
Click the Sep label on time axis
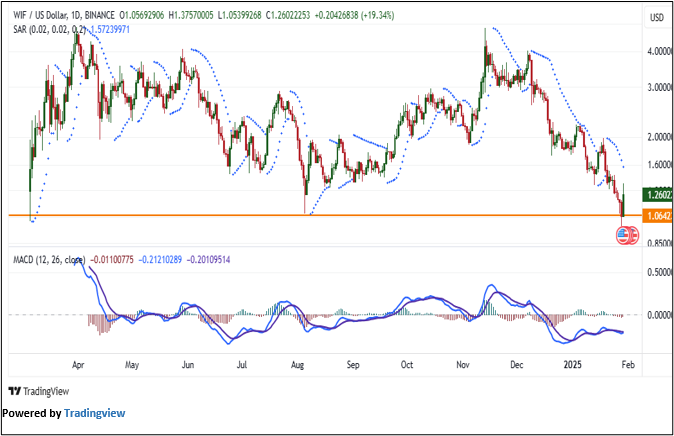pos(353,365)
